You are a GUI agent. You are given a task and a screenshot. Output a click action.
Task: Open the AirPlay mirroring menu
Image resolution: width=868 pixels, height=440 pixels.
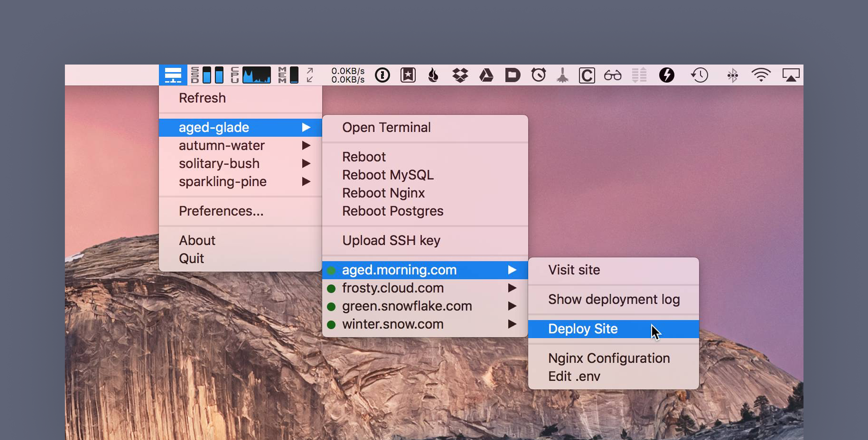791,75
